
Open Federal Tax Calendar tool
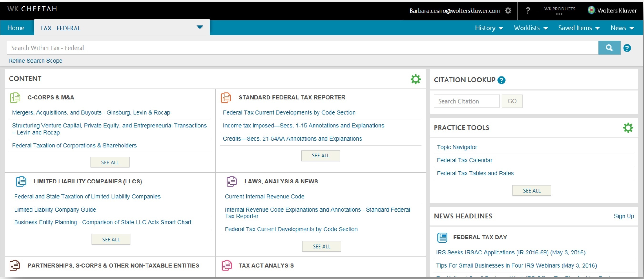coord(465,160)
